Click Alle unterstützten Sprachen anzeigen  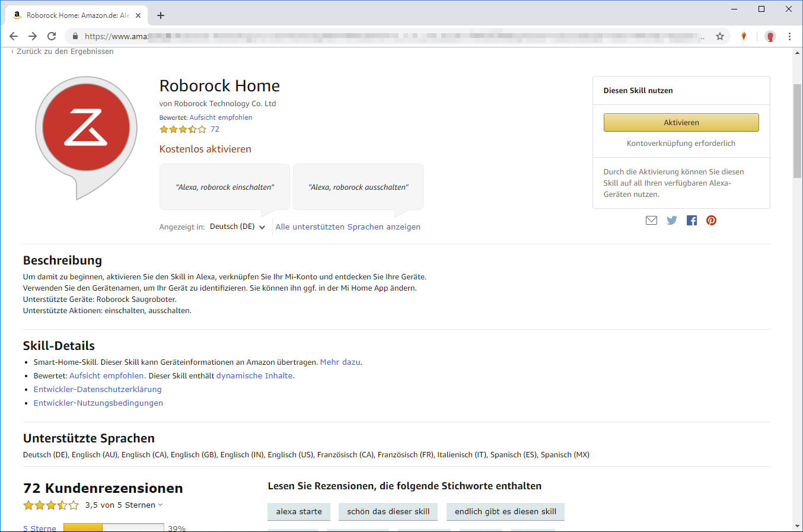pos(348,227)
